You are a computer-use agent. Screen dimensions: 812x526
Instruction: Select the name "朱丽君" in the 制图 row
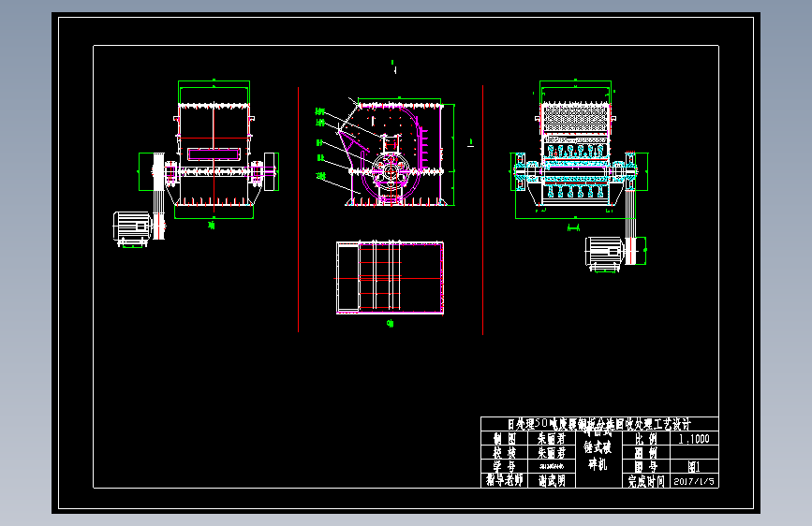click(552, 439)
